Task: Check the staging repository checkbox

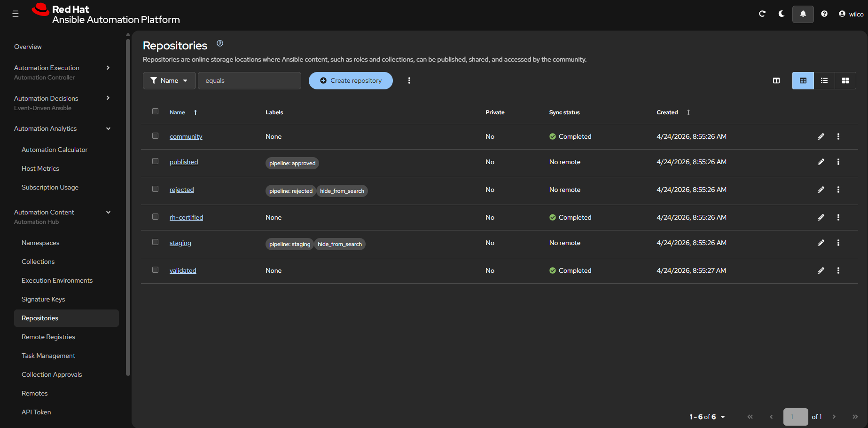Action: coord(156,242)
